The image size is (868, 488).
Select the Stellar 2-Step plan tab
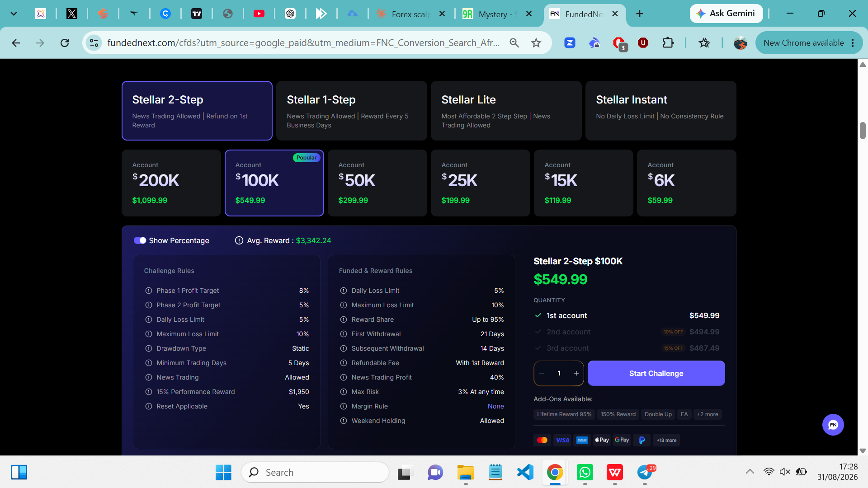pos(197,111)
